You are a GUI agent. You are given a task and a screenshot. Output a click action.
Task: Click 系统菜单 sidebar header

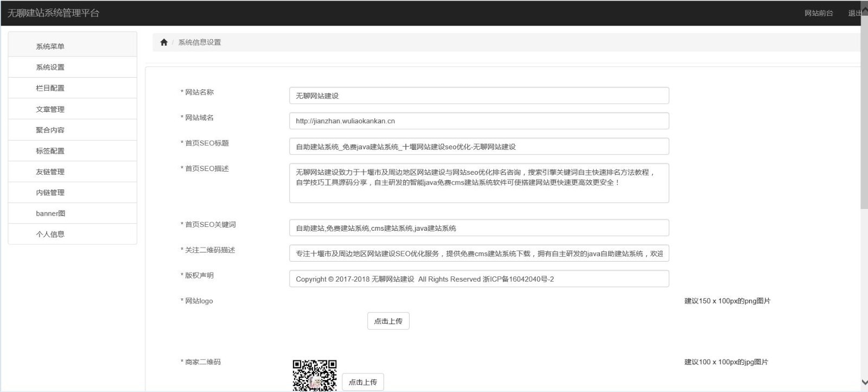pos(73,45)
